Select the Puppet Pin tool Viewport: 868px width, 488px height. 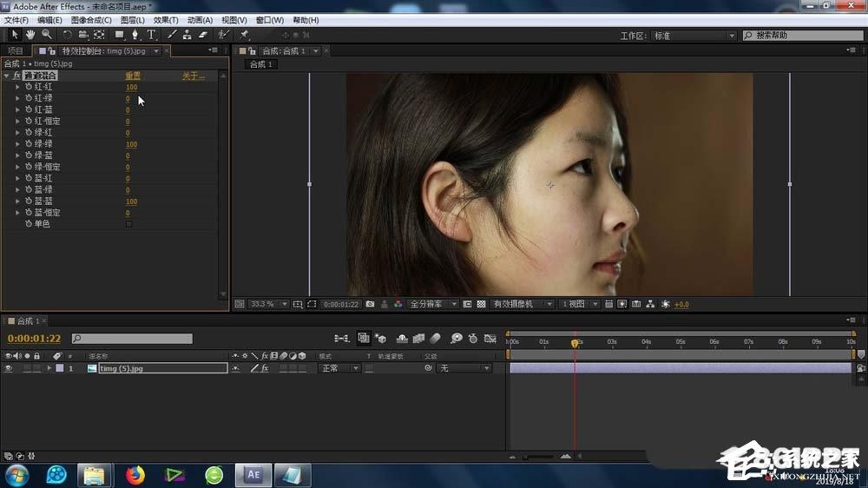tap(244, 35)
